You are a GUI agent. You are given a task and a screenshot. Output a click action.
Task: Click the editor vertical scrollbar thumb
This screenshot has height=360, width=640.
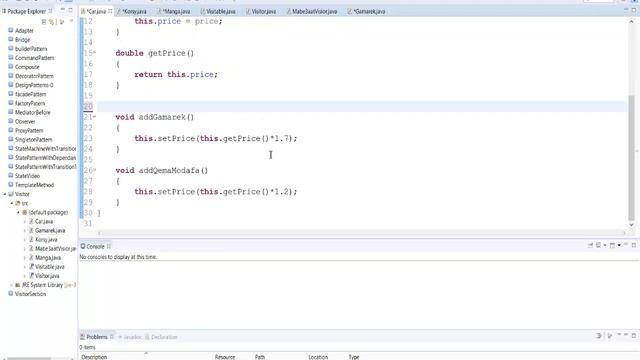(631, 158)
